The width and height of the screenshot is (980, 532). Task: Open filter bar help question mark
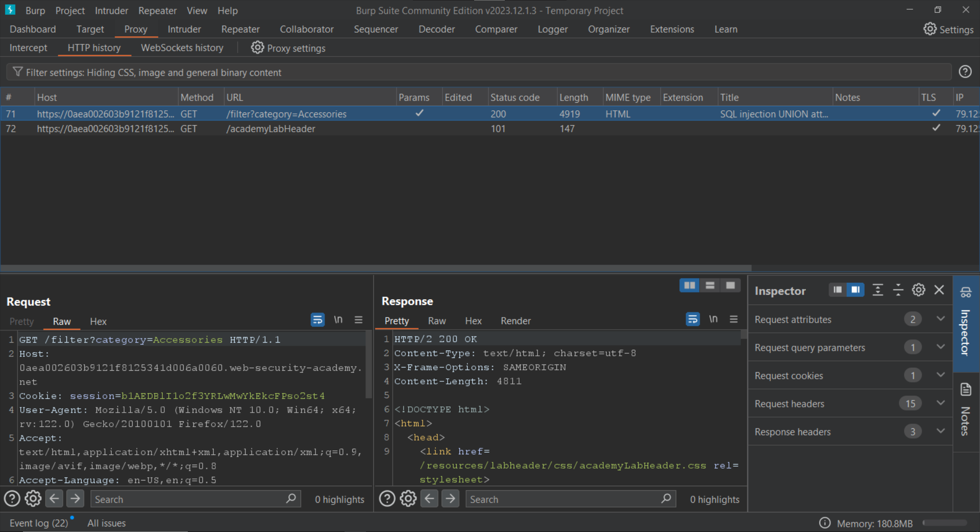[965, 72]
